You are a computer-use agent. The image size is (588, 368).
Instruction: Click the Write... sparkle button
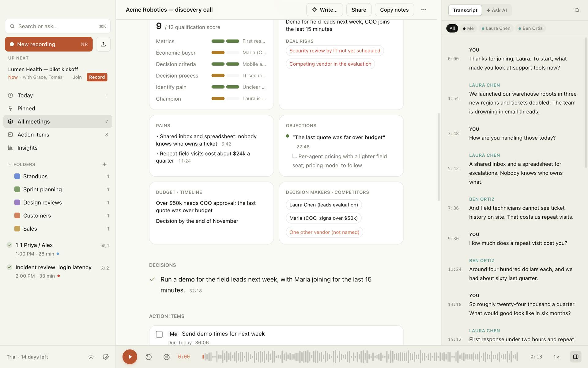click(325, 10)
